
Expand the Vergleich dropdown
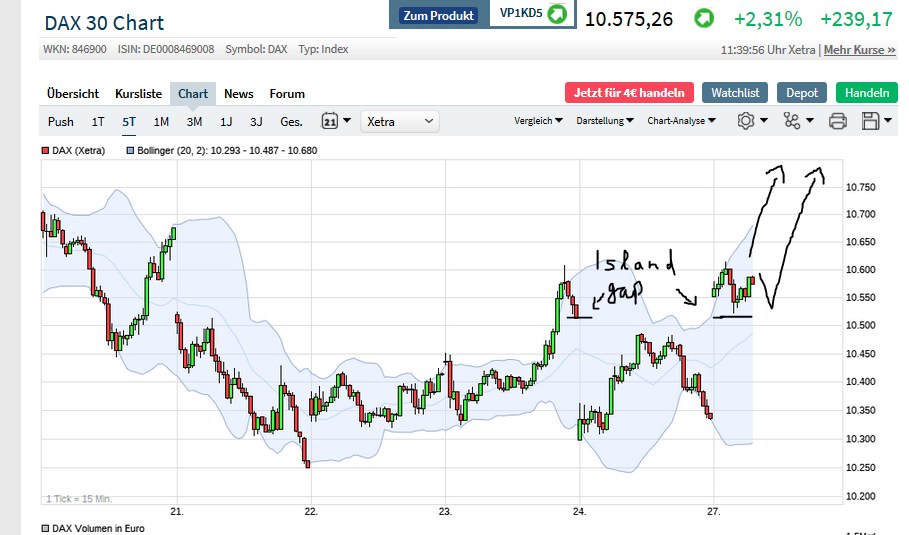[x=538, y=121]
